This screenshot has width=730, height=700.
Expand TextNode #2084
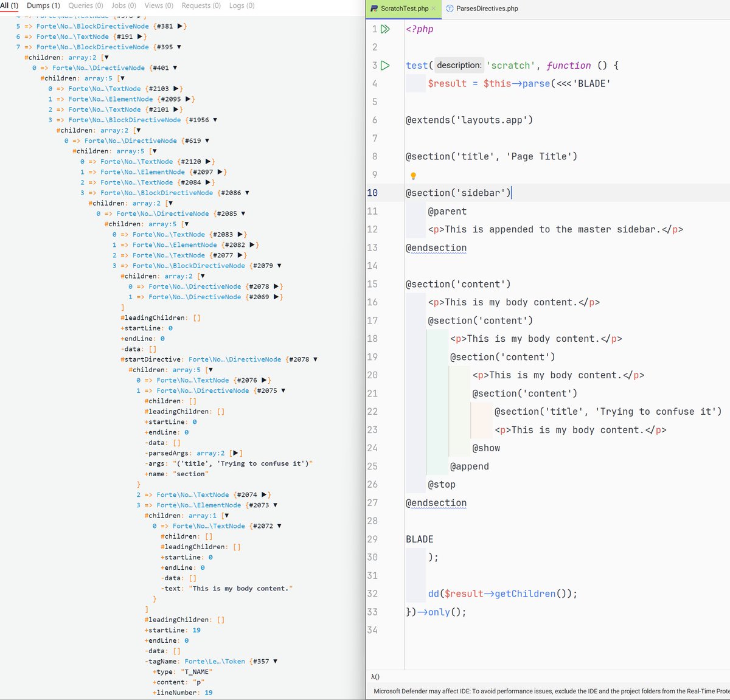[207, 182]
